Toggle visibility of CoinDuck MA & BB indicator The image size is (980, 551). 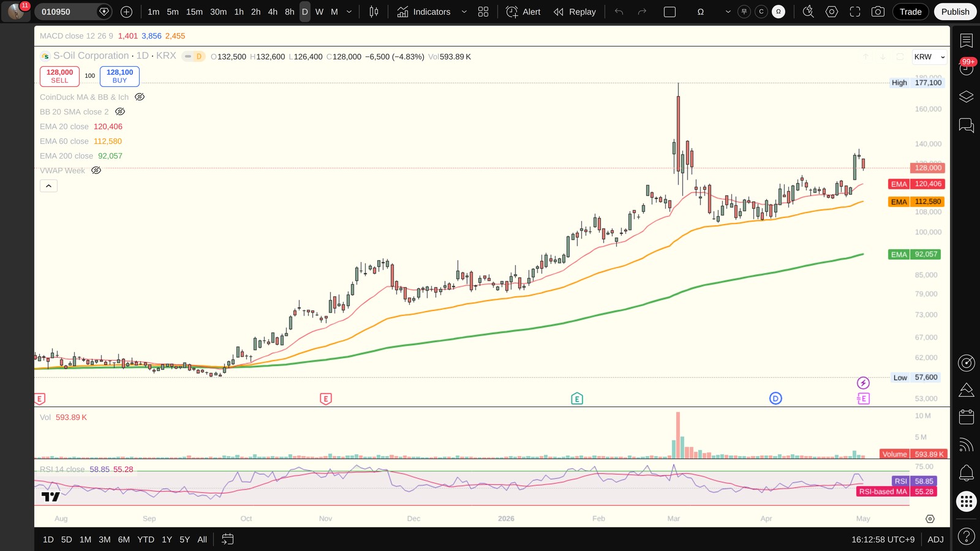(140, 97)
